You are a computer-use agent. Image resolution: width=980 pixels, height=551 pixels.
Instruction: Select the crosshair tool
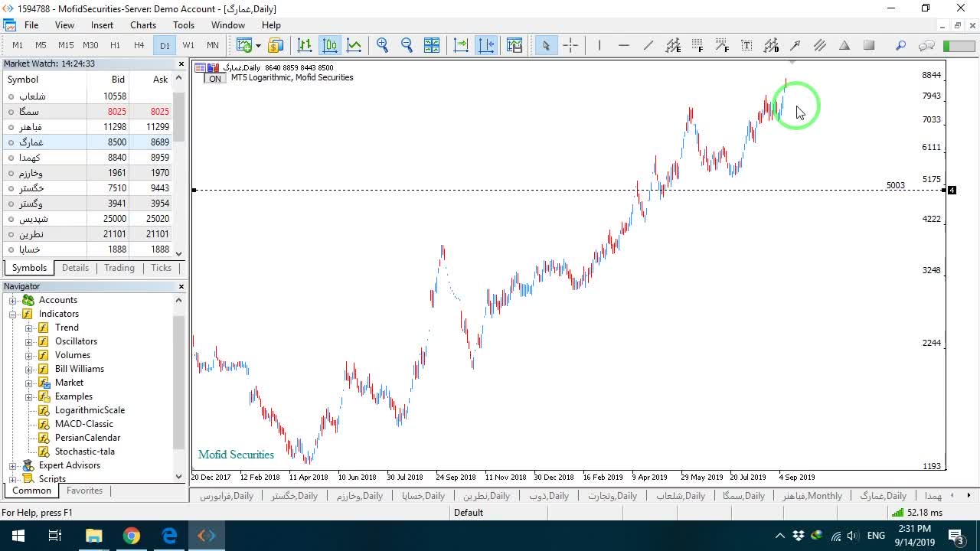570,45
